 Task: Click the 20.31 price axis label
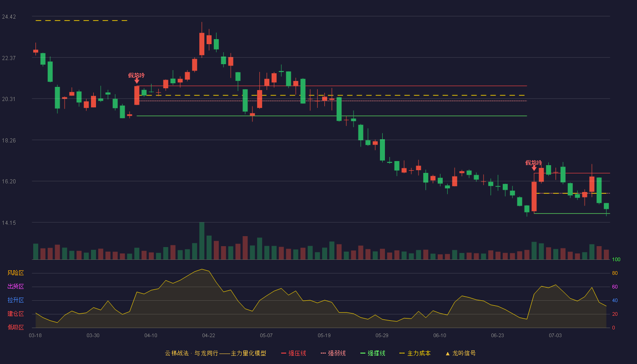point(9,99)
